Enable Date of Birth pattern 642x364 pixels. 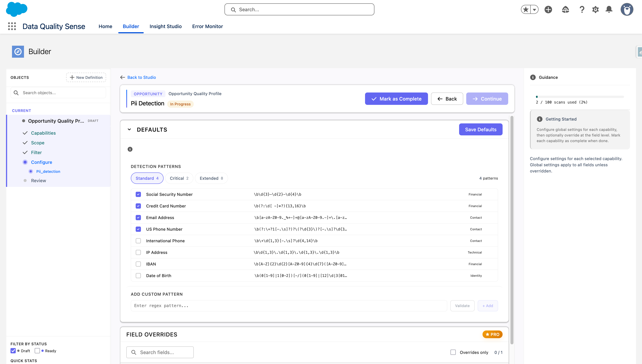click(x=138, y=275)
